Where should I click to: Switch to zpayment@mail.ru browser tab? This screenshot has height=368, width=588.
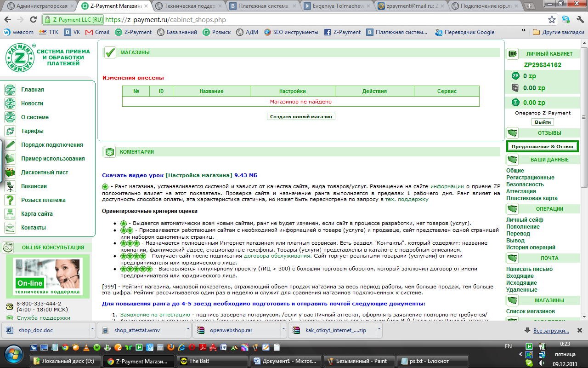click(410, 6)
